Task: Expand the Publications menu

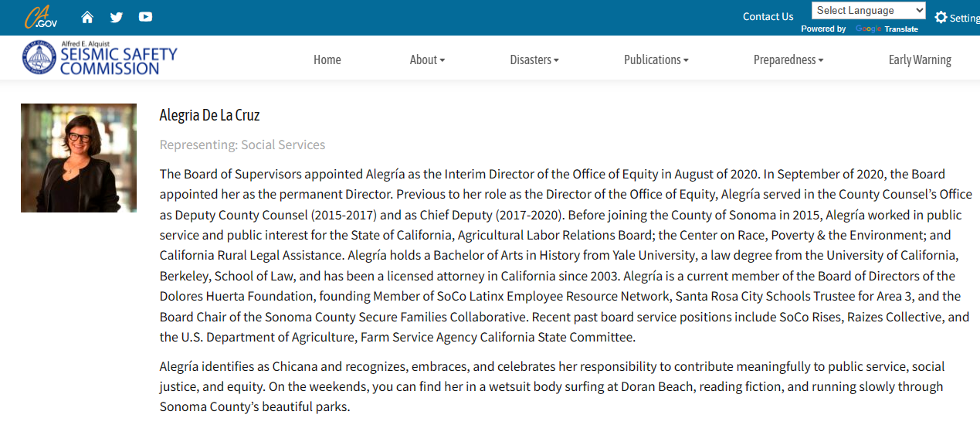Action: 656,59
